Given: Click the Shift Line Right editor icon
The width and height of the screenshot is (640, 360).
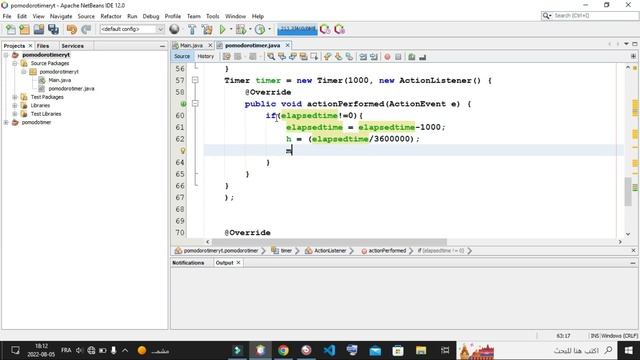Looking at the screenshot, I should [373, 57].
